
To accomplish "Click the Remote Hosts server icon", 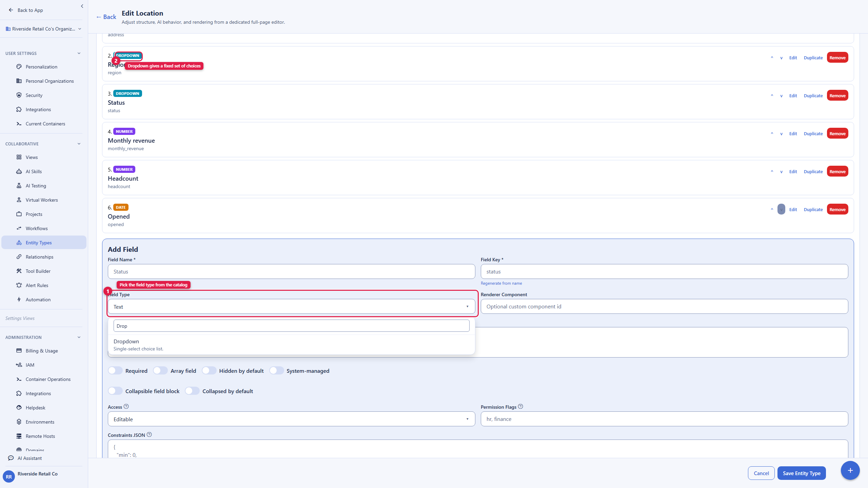I will [19, 436].
